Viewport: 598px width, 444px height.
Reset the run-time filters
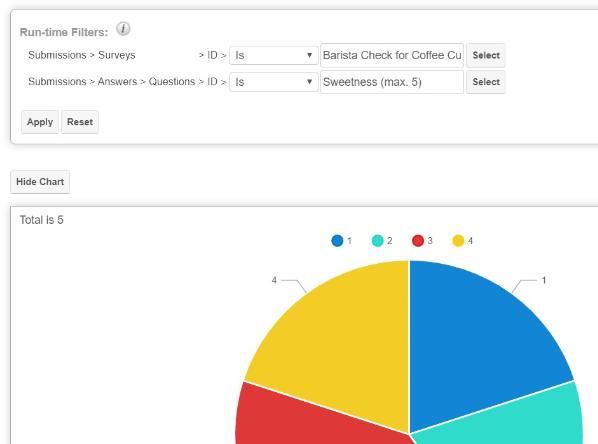(80, 122)
